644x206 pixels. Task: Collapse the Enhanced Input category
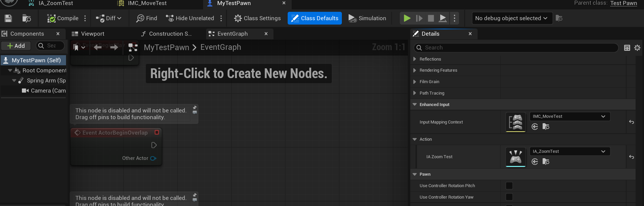pyautogui.click(x=415, y=105)
